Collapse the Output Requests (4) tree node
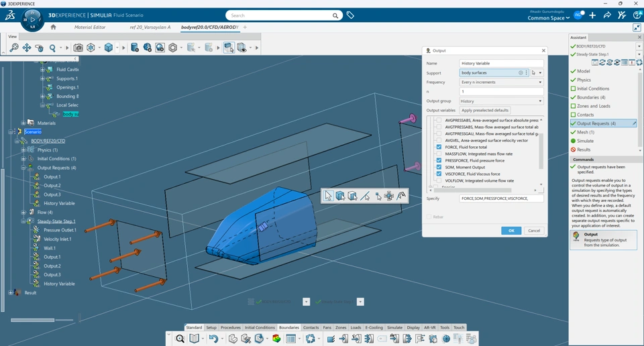644x346 pixels. [23, 168]
